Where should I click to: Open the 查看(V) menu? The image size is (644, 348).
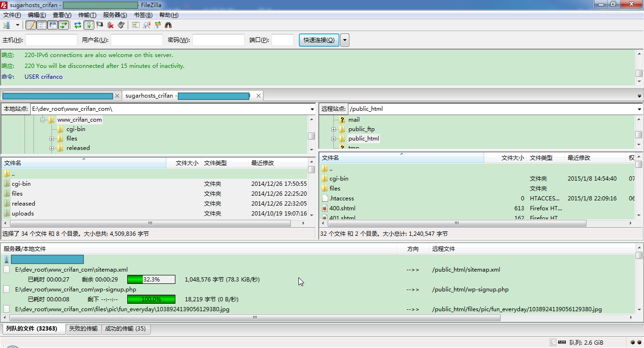click(62, 15)
